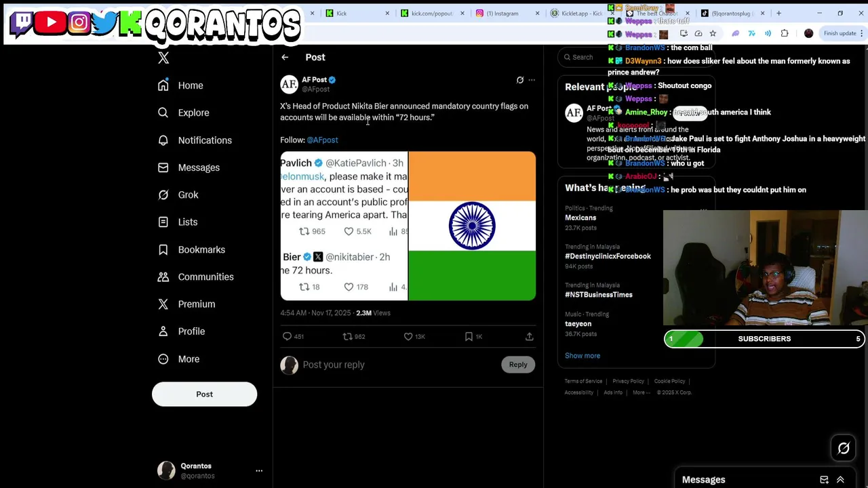Screen dimensions: 868x488
Task: Click the X logo in the sidebar
Action: click(163, 58)
